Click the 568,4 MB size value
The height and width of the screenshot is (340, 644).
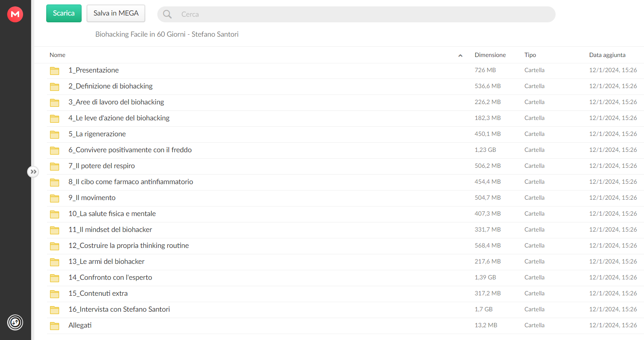click(487, 246)
